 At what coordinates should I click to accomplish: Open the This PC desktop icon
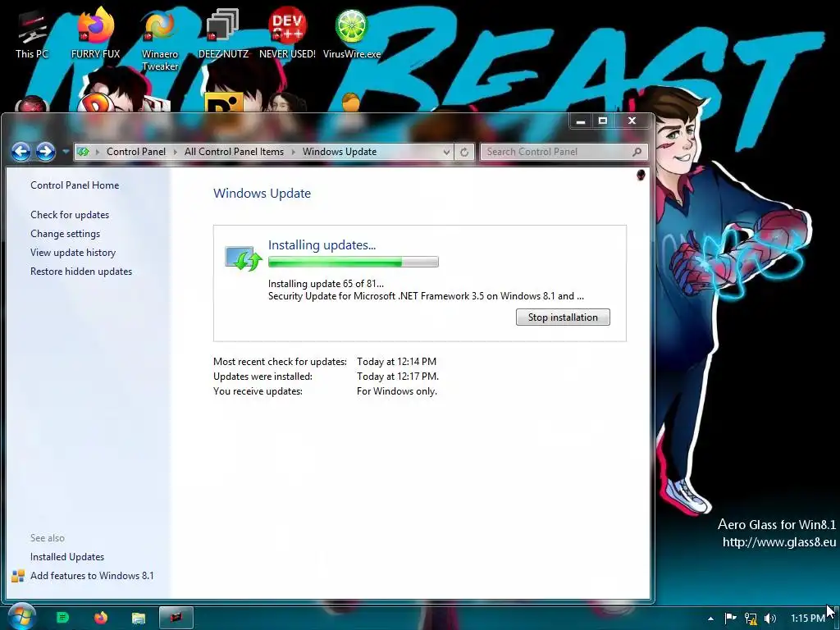31,33
